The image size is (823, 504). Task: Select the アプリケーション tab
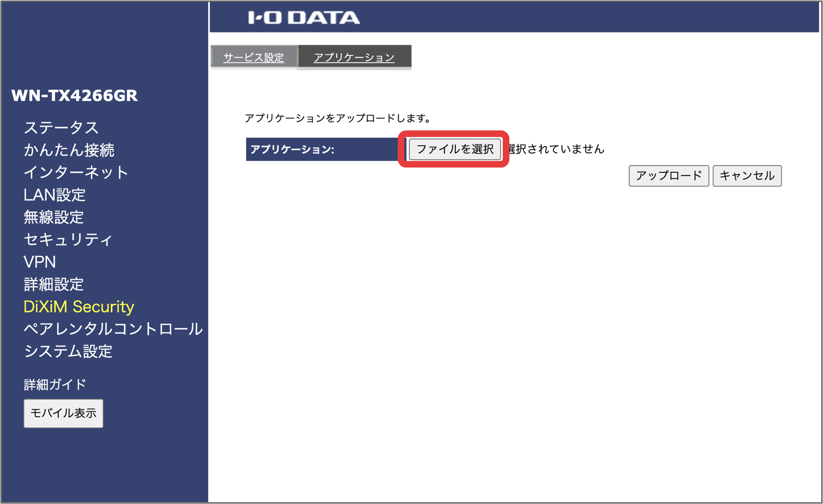pos(354,57)
